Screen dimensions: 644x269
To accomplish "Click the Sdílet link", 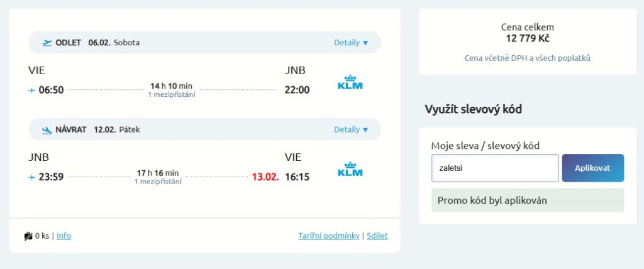I will 377,236.
